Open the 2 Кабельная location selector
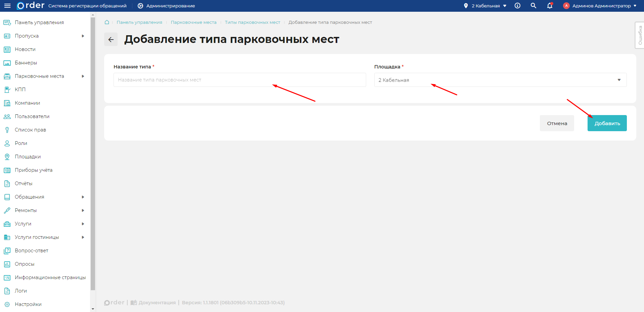644x312 pixels. click(485, 6)
